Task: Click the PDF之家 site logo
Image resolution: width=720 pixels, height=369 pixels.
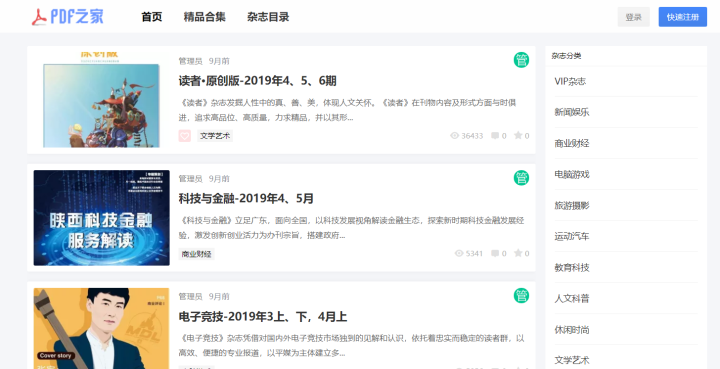Action: click(68, 17)
